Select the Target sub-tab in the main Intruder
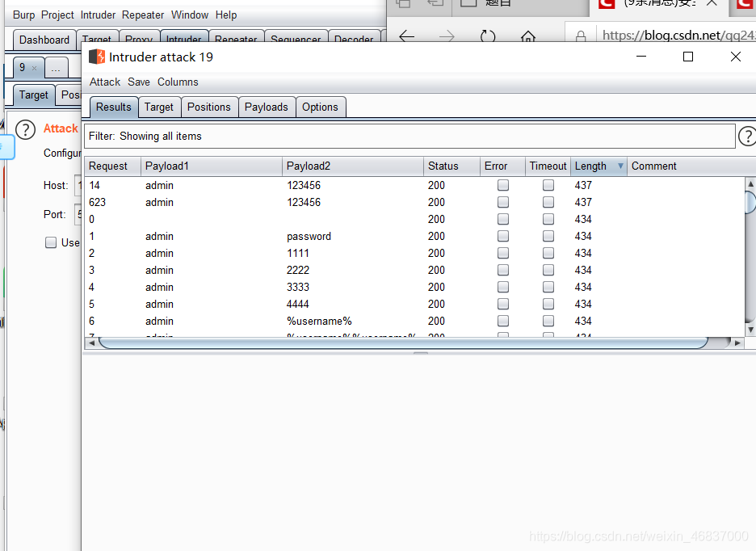The width and height of the screenshot is (756, 551). click(x=34, y=95)
